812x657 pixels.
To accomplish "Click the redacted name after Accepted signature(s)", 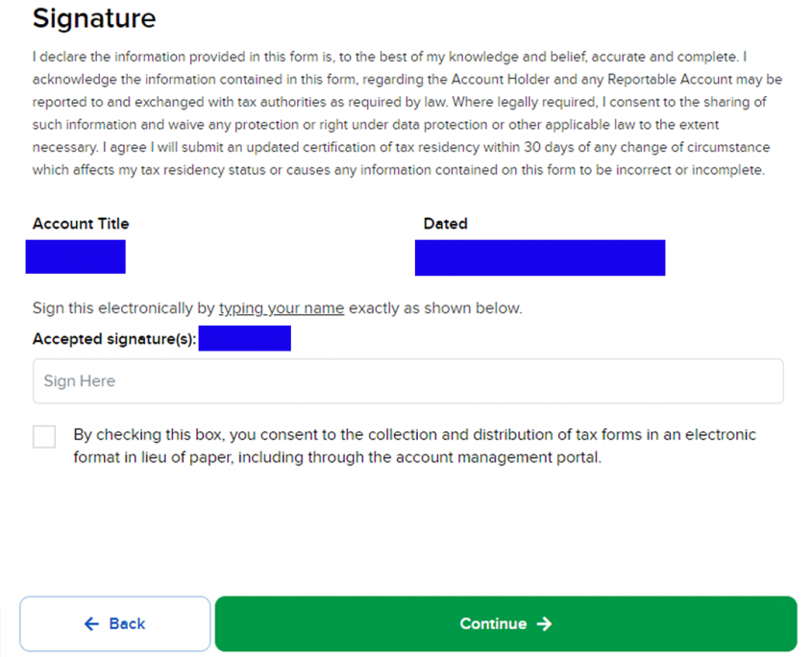I will pyautogui.click(x=244, y=338).
